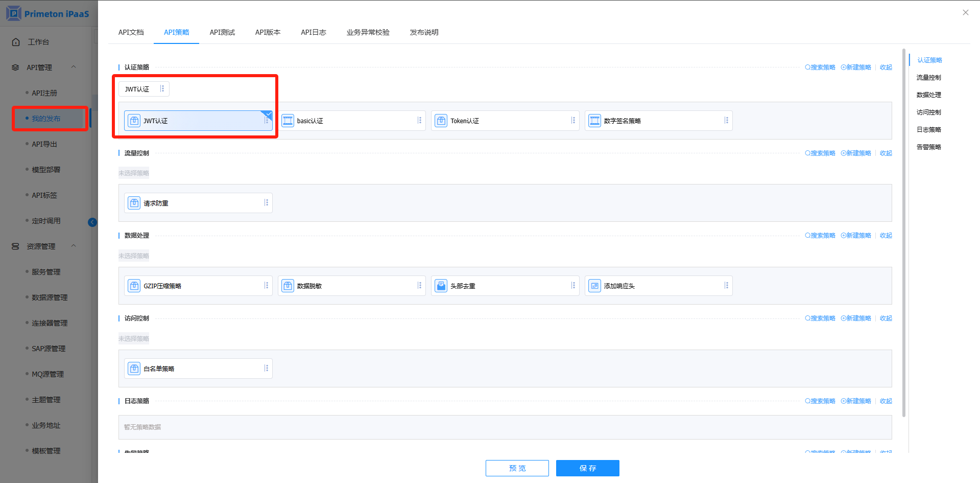
Task: Jump to 数据处理 in right anchor navigation
Action: pyautogui.click(x=928, y=95)
